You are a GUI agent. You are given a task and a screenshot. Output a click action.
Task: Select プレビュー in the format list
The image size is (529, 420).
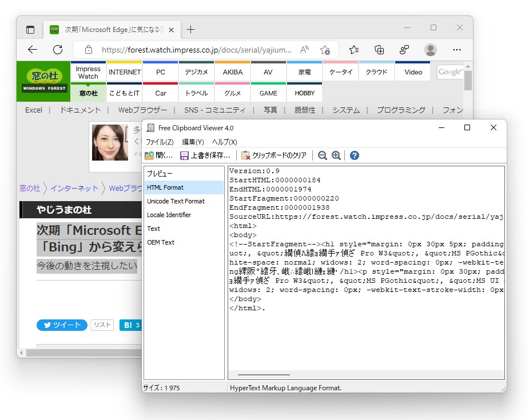(184, 174)
